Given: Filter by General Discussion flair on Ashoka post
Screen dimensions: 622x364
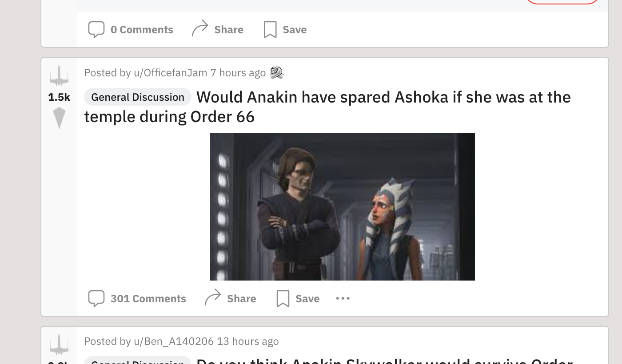Looking at the screenshot, I should pos(138,97).
